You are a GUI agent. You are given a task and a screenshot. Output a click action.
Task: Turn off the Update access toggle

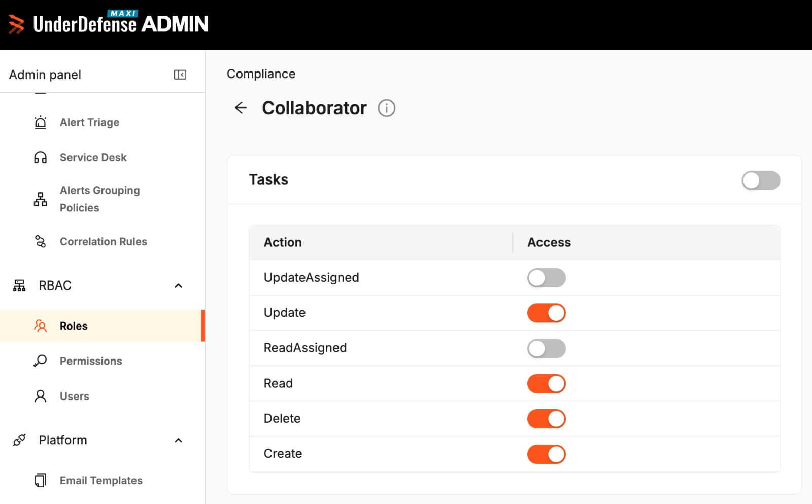pos(547,313)
